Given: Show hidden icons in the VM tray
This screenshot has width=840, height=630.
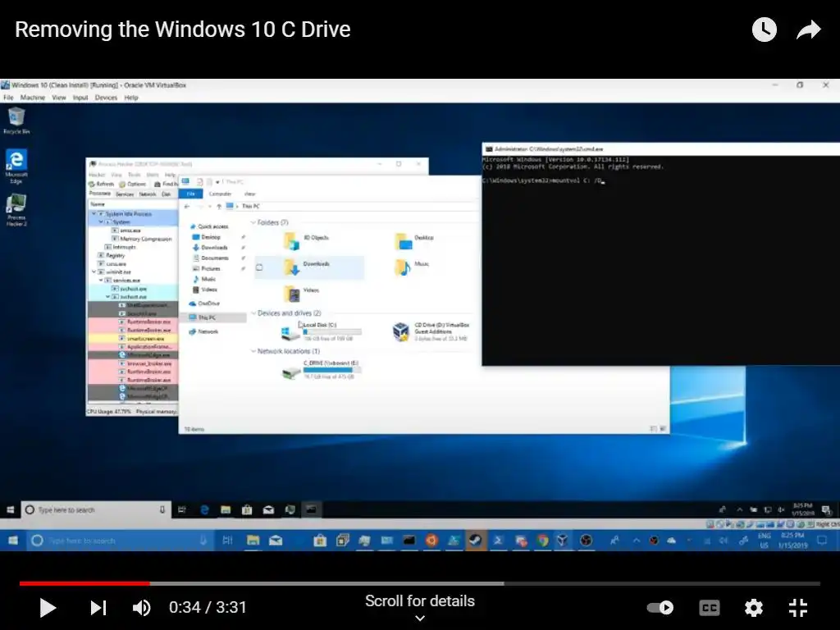Looking at the screenshot, I should pyautogui.click(x=739, y=509).
